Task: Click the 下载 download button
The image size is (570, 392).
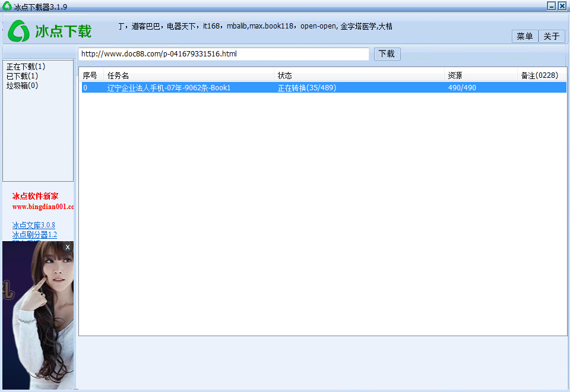Action: [387, 53]
